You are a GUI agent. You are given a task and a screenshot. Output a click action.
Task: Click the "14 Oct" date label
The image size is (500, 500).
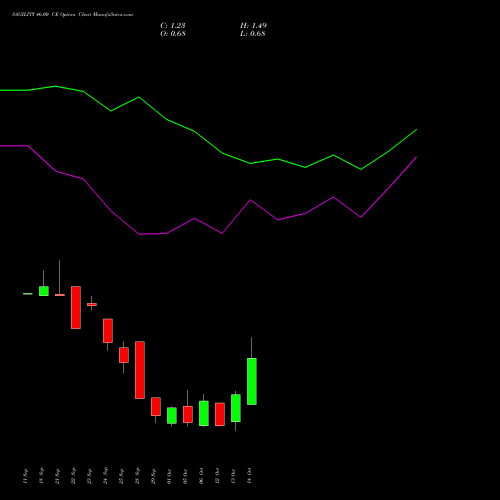(x=249, y=476)
